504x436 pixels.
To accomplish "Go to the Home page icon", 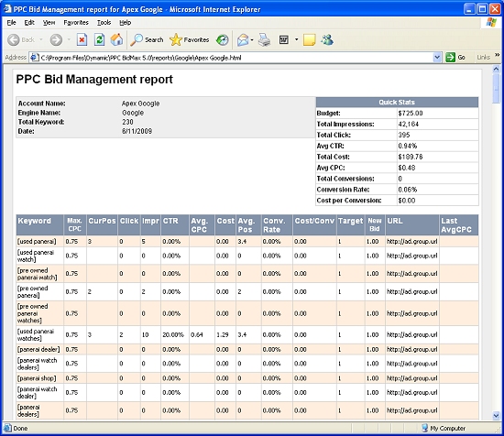I will [116, 39].
